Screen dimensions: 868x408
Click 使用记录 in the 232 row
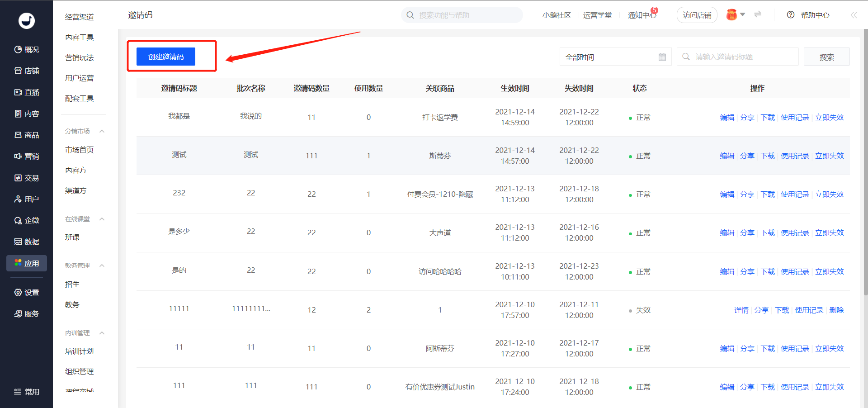coord(795,194)
